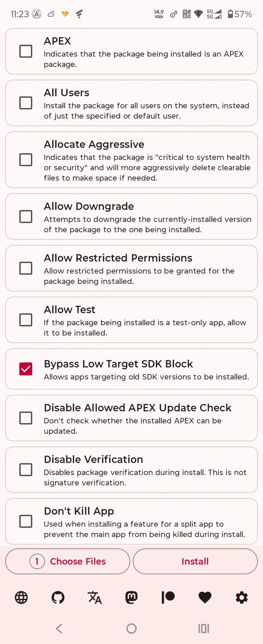
Task: Tap the home navigation circle
Action: click(131, 628)
